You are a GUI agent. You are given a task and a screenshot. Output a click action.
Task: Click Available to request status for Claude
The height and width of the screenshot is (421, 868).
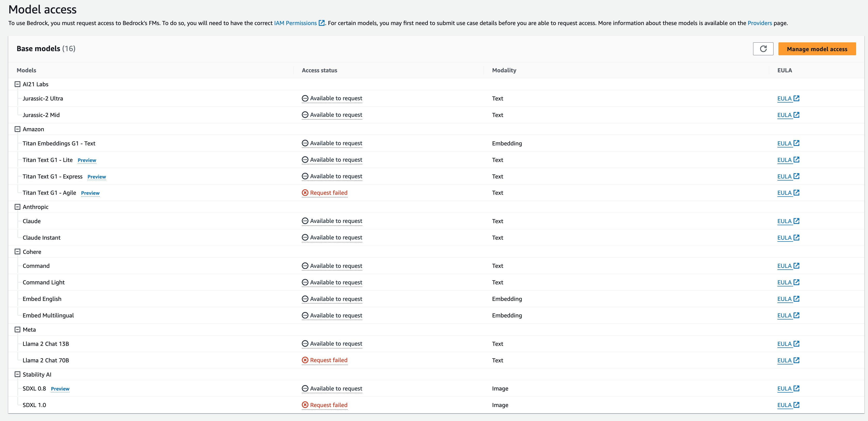tap(332, 221)
